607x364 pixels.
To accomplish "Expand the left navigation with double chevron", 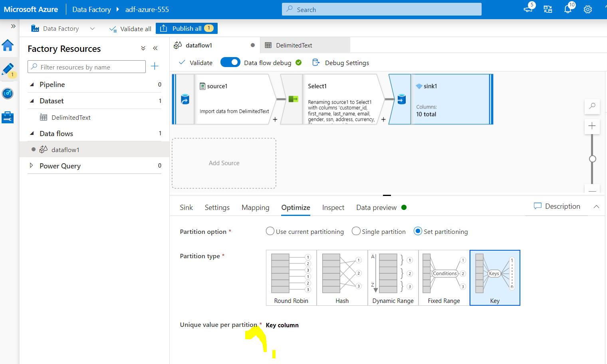I will (13, 26).
